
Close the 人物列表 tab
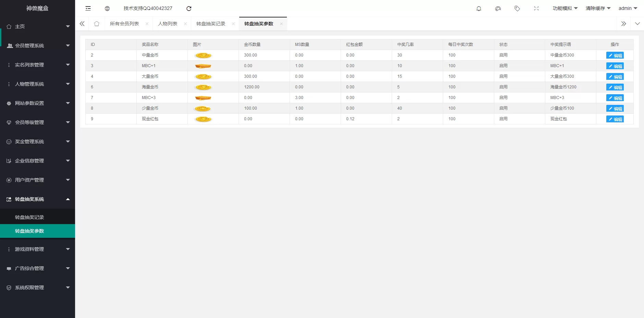coord(185,24)
